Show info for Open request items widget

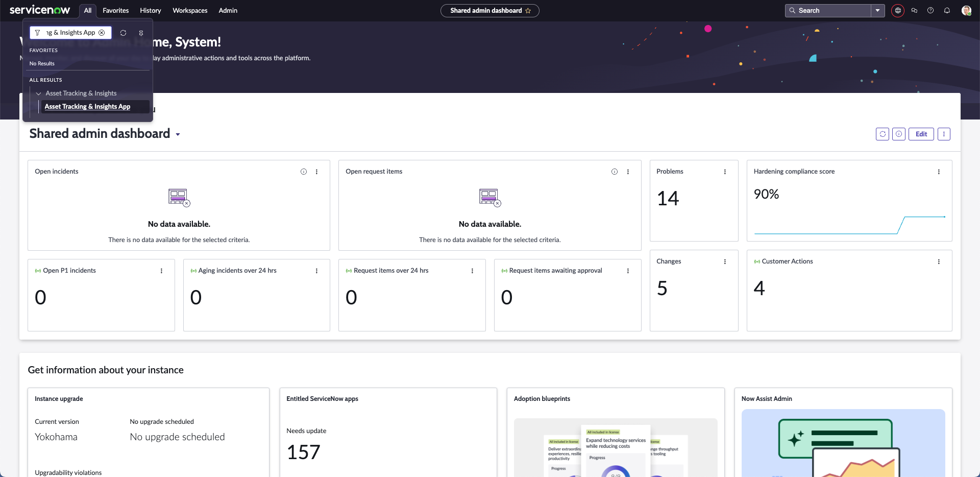pos(615,172)
